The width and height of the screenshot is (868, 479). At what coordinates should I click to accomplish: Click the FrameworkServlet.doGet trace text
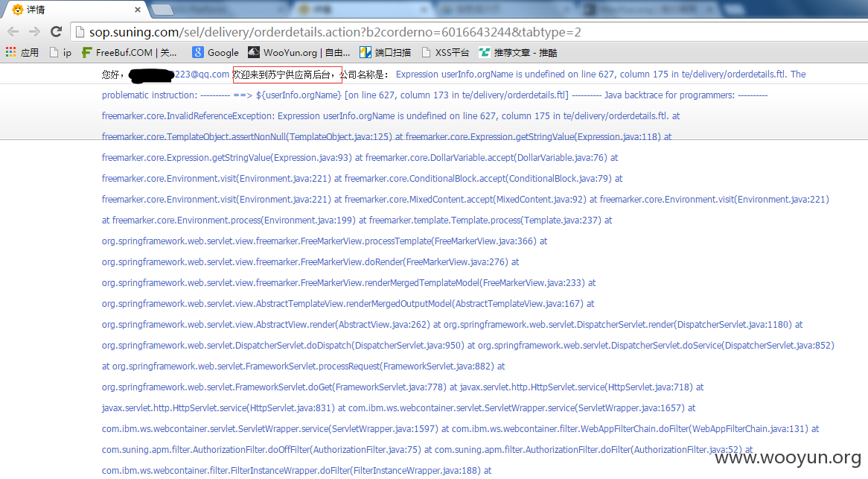[x=273, y=387]
